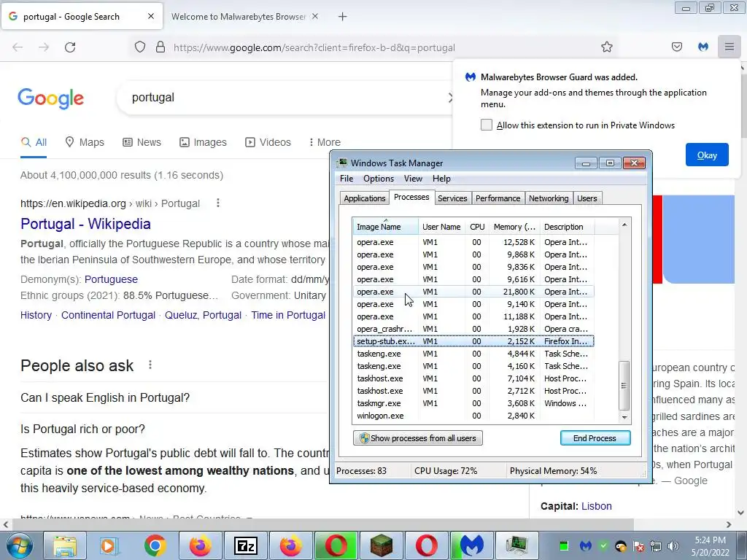Image resolution: width=747 pixels, height=560 pixels.
Task: Switch to Task Manager taskbar icon
Action: [516, 545]
